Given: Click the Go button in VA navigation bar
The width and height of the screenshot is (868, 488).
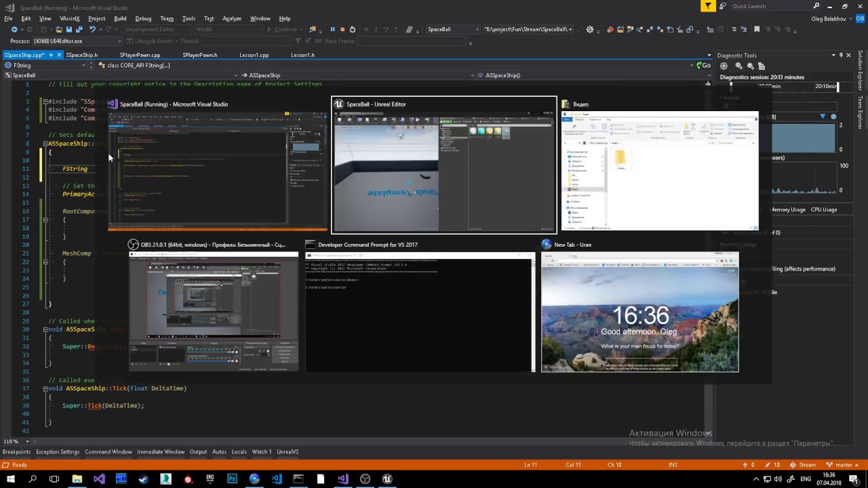Looking at the screenshot, I should click(x=705, y=65).
